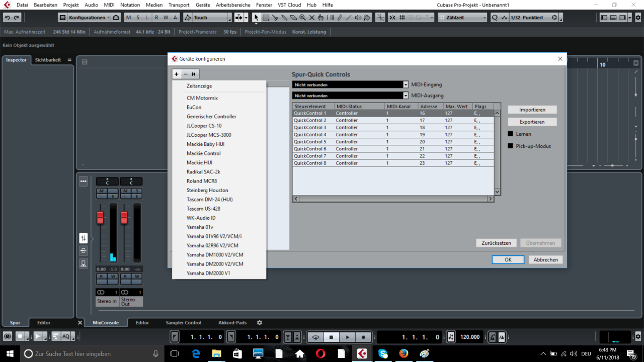Open the Geräte menu
The height and width of the screenshot is (362, 644).
pos(203,5)
